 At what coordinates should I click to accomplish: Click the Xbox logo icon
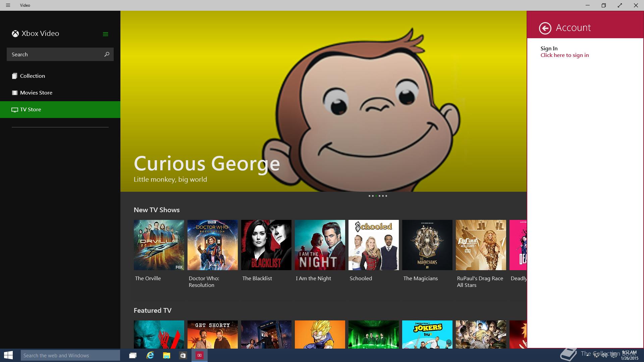[15, 34]
